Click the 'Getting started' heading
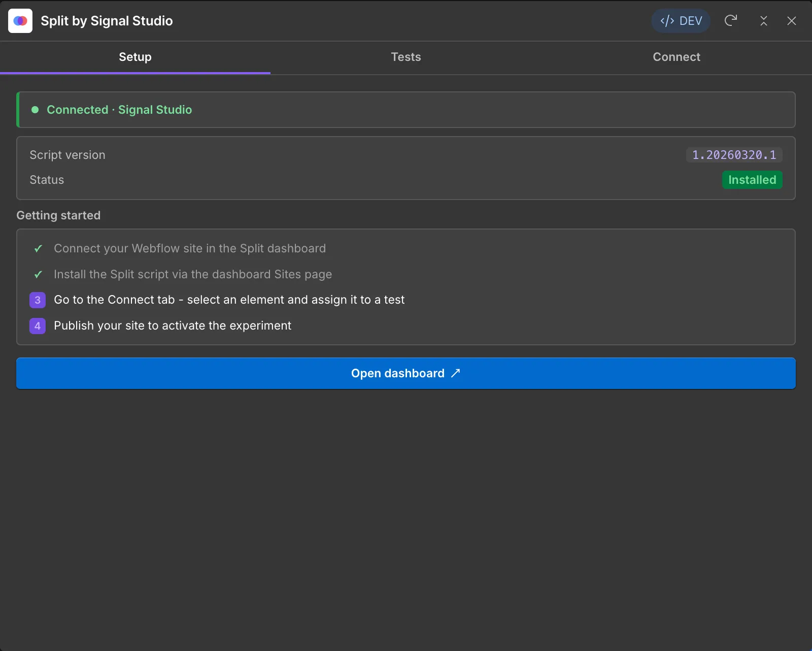The height and width of the screenshot is (651, 812). [x=58, y=215]
